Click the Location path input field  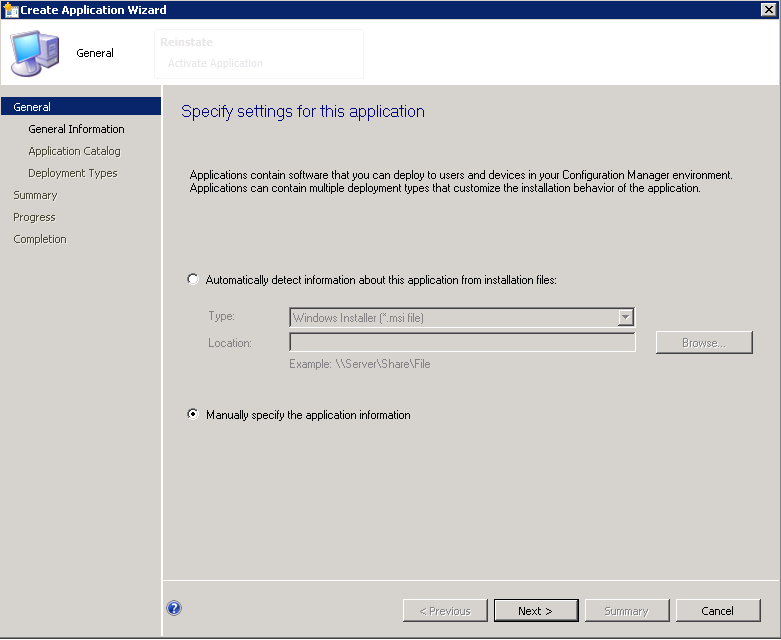tap(462, 342)
